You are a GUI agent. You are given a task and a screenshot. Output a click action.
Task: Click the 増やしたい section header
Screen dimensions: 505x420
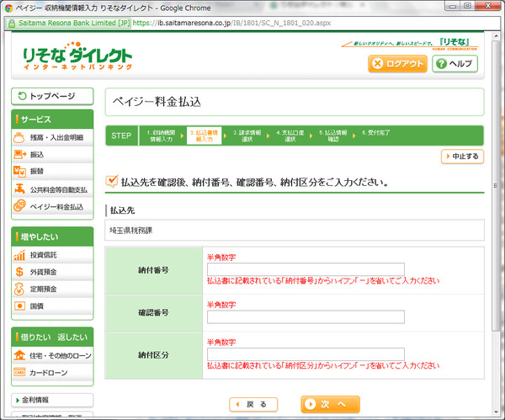point(52,237)
